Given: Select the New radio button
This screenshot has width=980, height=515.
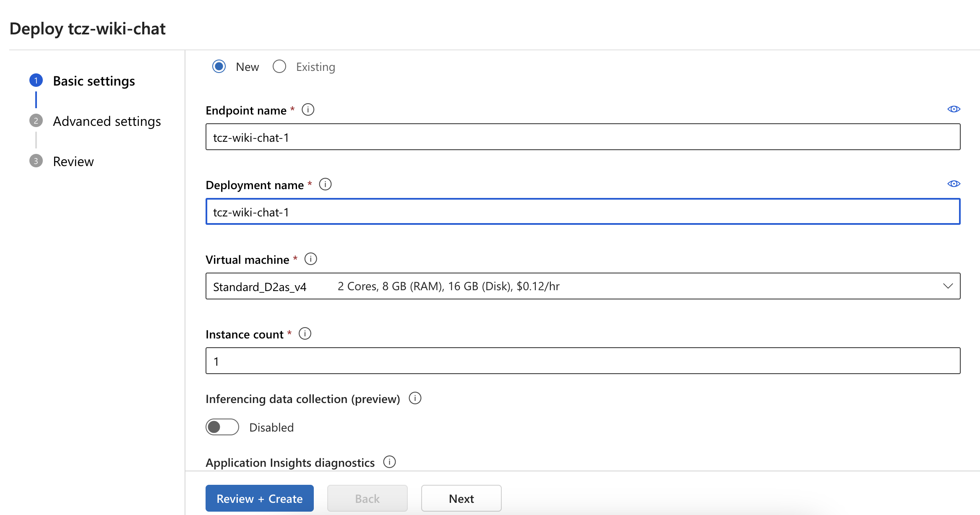Looking at the screenshot, I should pos(219,66).
